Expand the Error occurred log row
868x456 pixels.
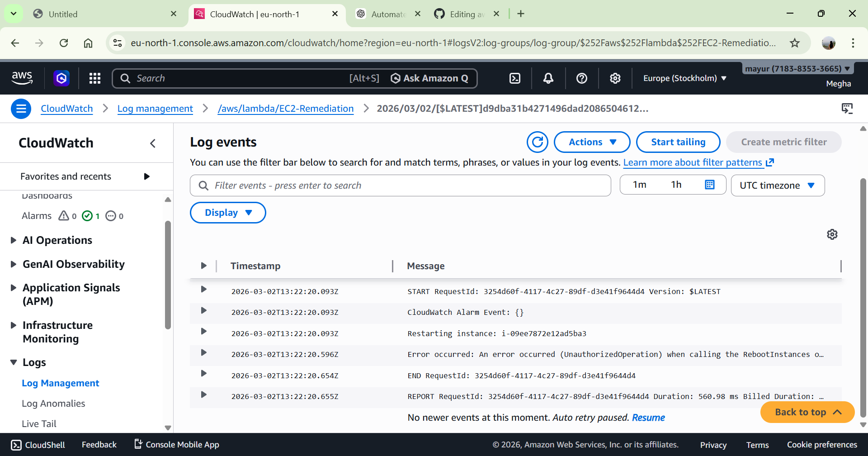point(204,352)
